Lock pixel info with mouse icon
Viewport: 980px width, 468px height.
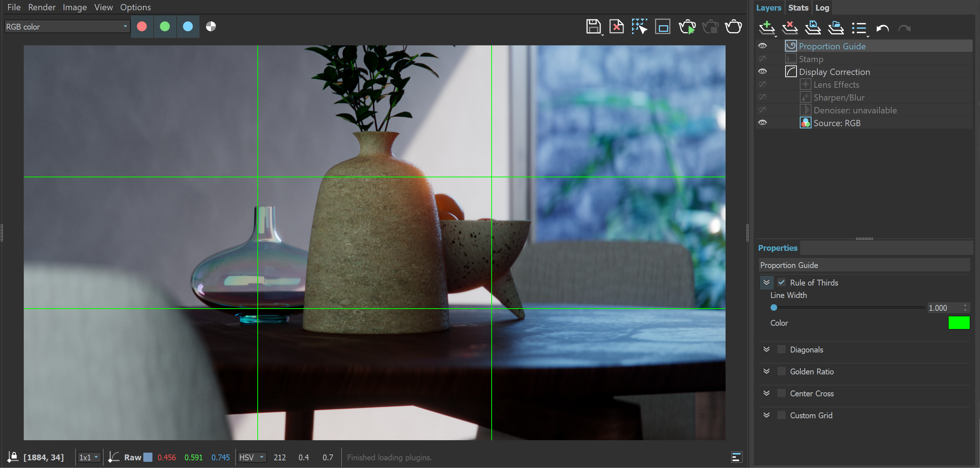click(x=12, y=457)
